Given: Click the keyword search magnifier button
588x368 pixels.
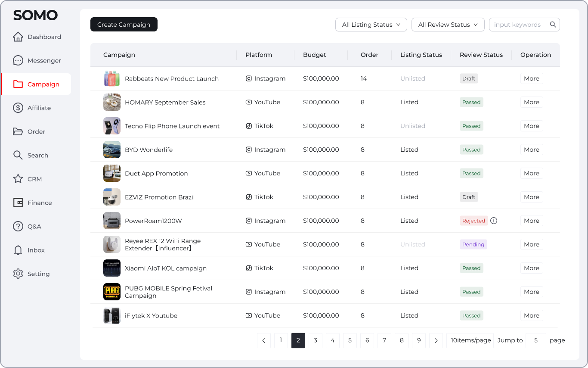Looking at the screenshot, I should click(553, 25).
